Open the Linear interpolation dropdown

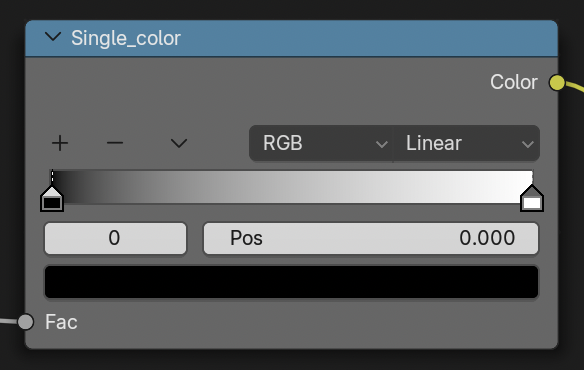466,143
